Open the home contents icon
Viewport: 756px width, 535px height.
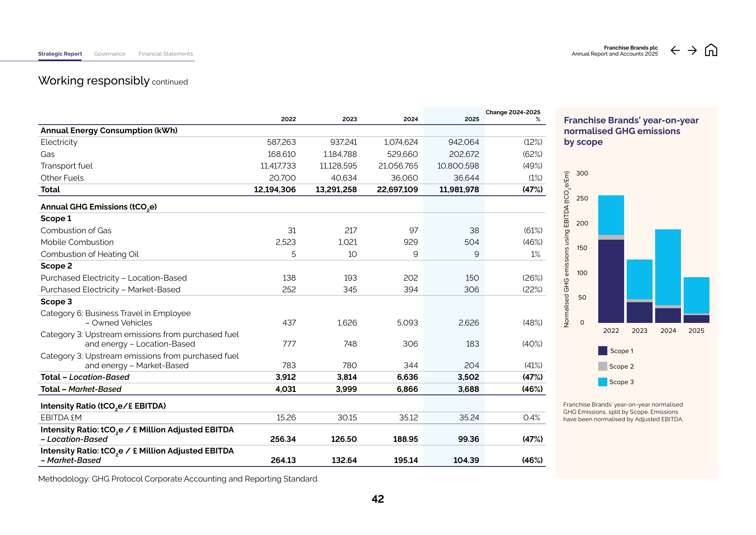pos(711,50)
